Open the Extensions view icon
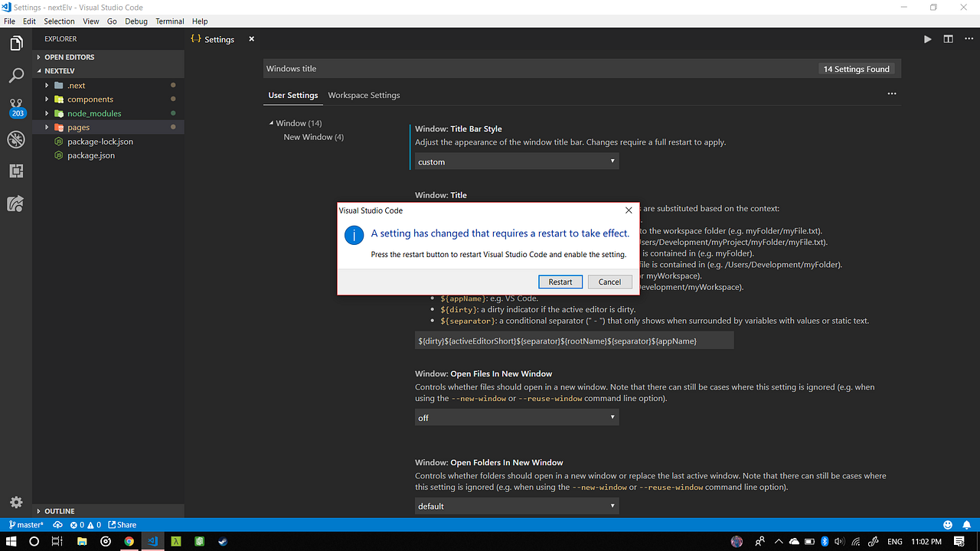The width and height of the screenshot is (980, 551). [x=15, y=171]
